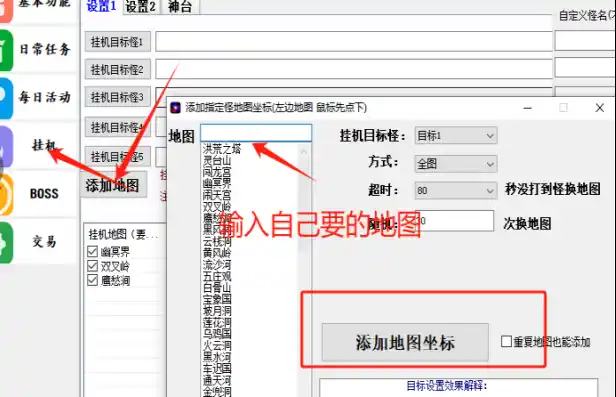Select 闹天宫 in the map list
The width and height of the screenshot is (616, 397).
tap(217, 195)
